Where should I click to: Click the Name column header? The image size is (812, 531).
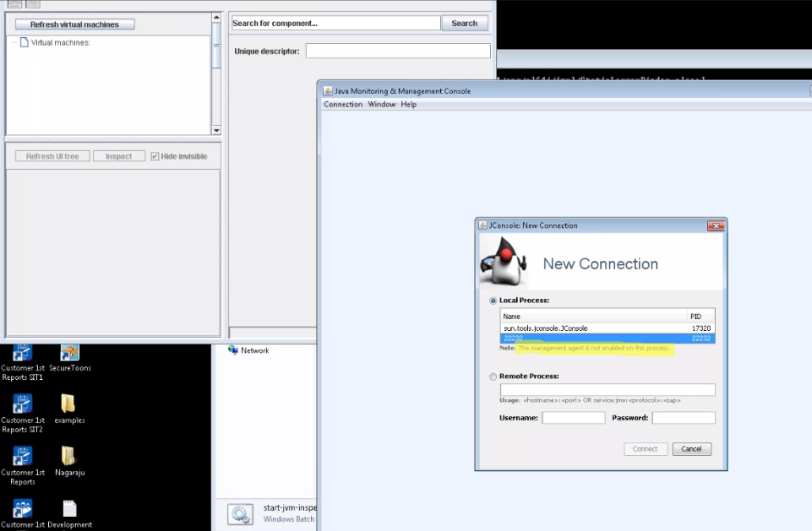point(594,317)
